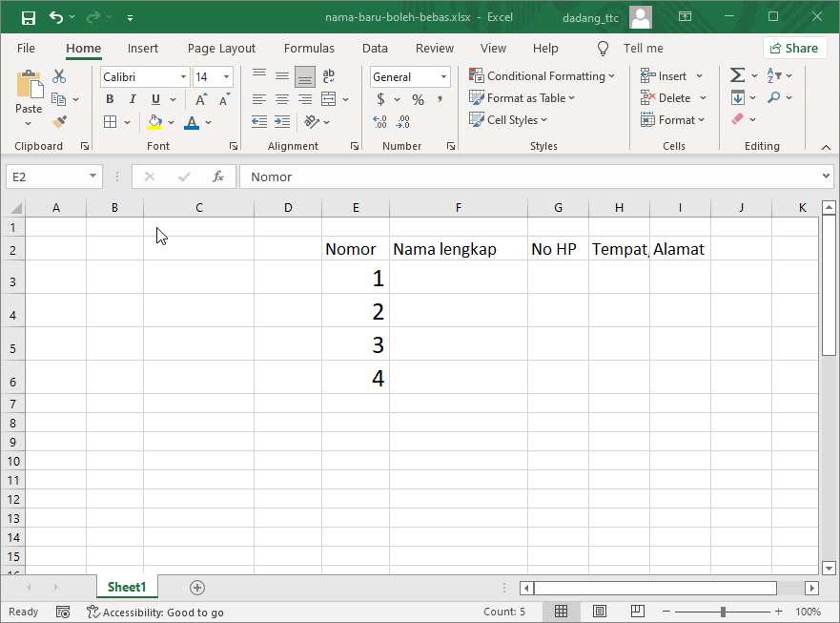Apply the yellow fill color
Viewport: 840px width, 623px height.
pos(154,122)
